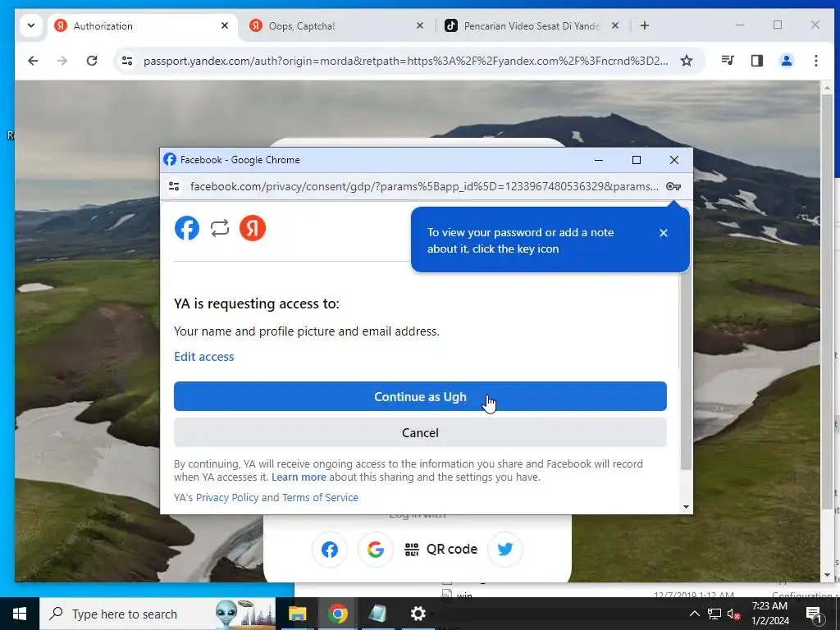Screen dimensions: 840x630
Task: Open Chrome three-dot menu
Action: (816, 61)
